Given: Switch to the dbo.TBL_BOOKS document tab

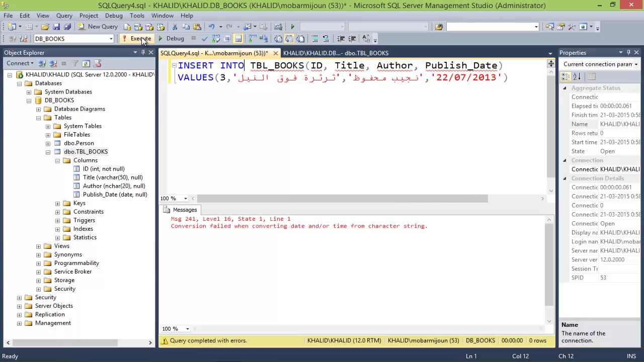Looking at the screenshot, I should tap(336, 53).
